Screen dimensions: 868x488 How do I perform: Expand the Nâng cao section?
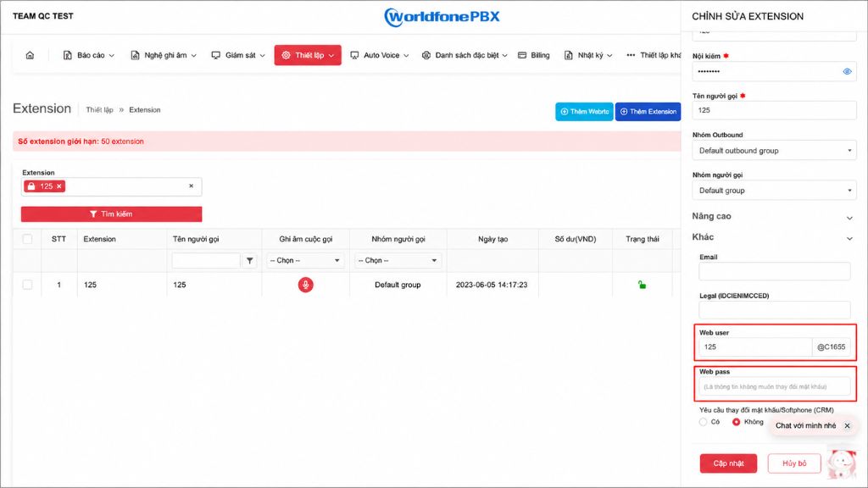coord(773,216)
